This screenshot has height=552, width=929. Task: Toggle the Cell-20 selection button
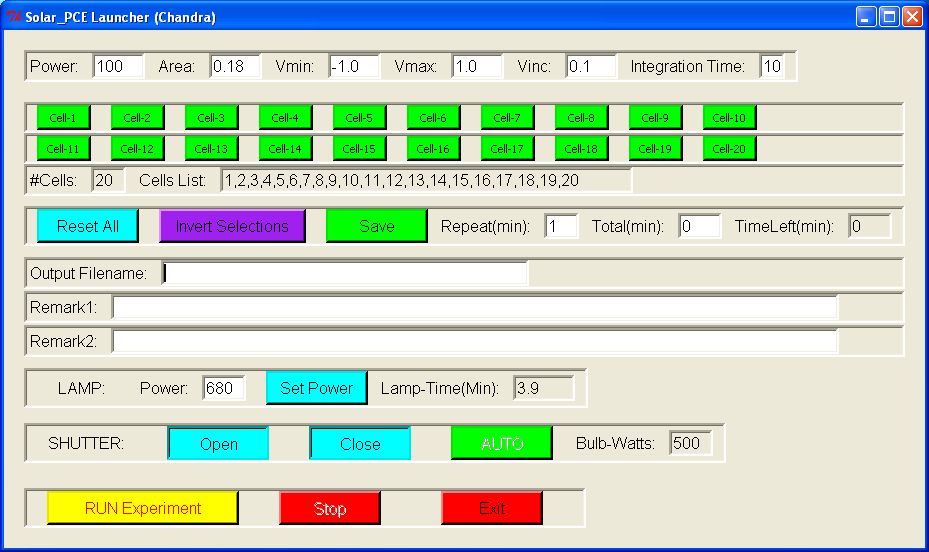coord(729,149)
